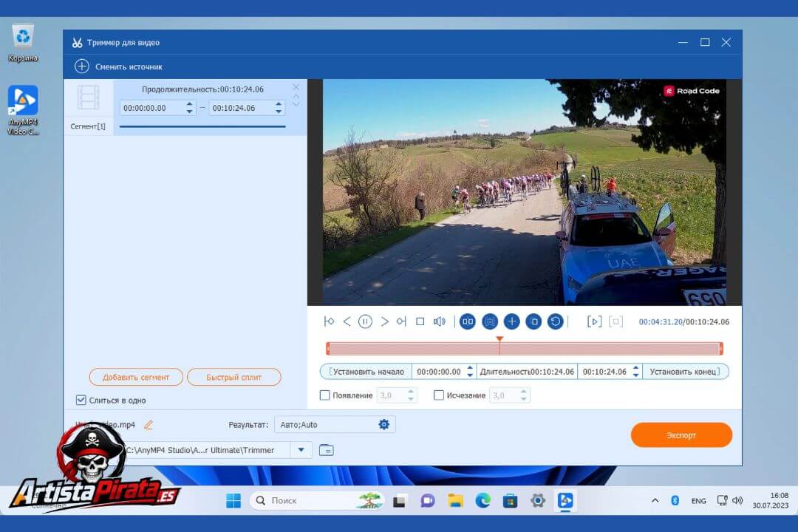798x532 pixels.
Task: Increase end time beside 'Установить конец'
Action: click(x=635, y=368)
